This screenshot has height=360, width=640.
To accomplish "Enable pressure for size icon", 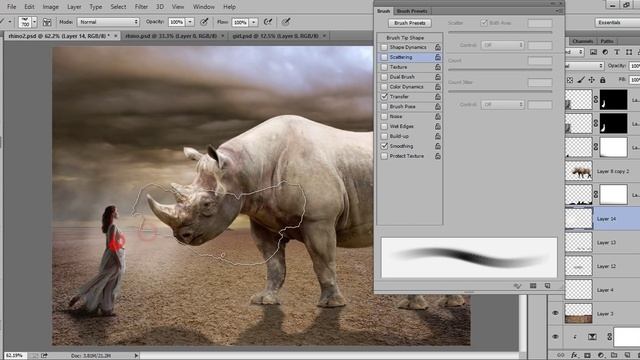I will [x=286, y=22].
